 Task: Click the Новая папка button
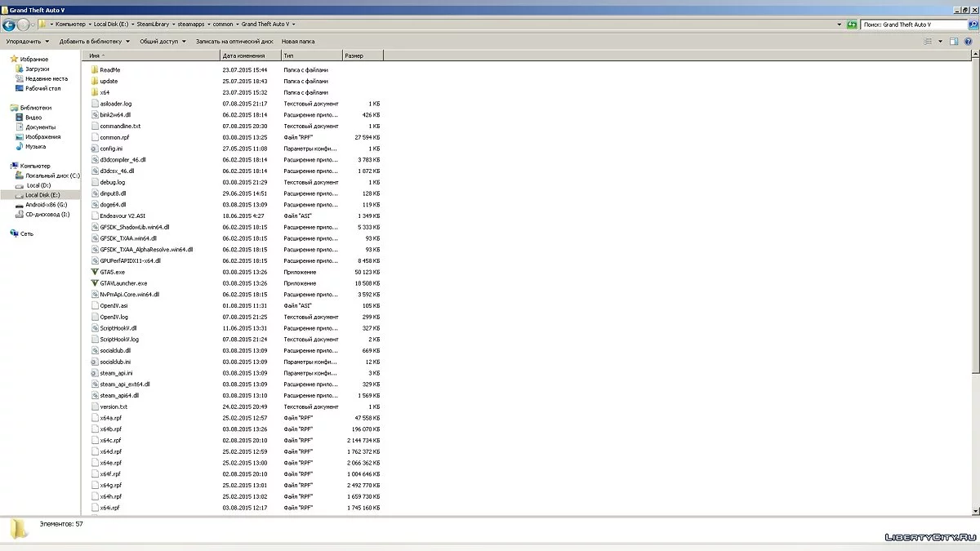point(298,41)
